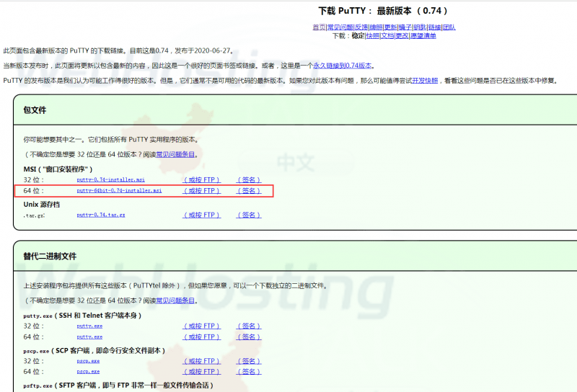Open the 镜子 mirrors link

click(405, 27)
